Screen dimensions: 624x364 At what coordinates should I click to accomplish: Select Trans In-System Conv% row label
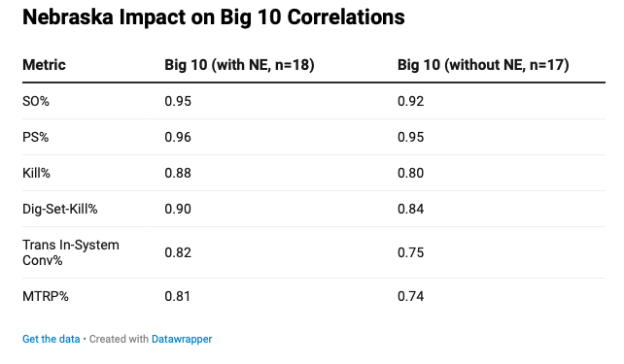point(71,252)
